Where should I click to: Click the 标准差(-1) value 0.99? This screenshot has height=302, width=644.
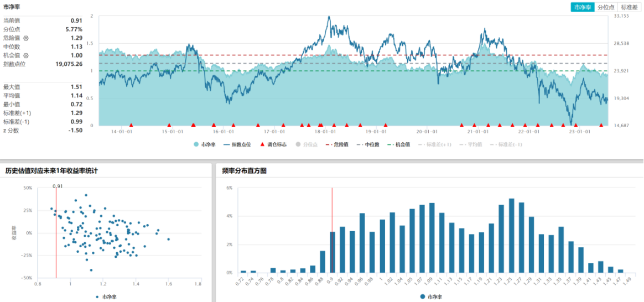click(x=77, y=122)
